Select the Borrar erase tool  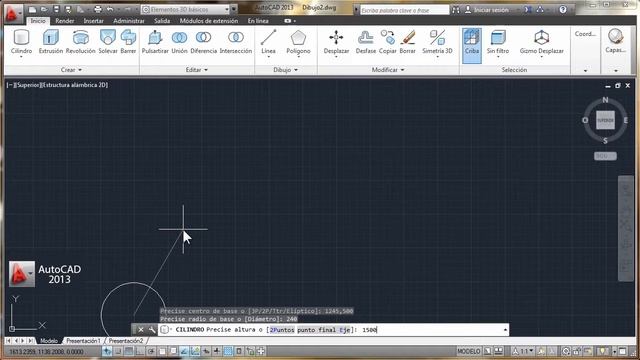click(407, 42)
